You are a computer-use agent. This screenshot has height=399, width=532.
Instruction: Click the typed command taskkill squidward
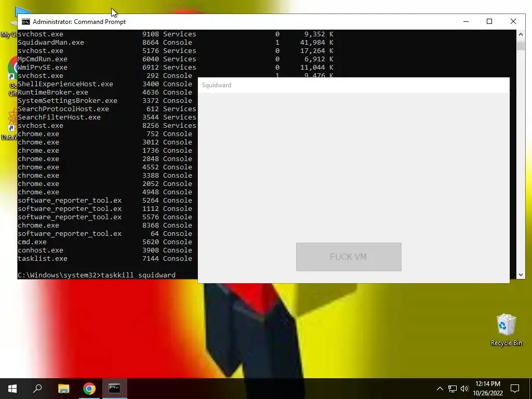(x=138, y=275)
